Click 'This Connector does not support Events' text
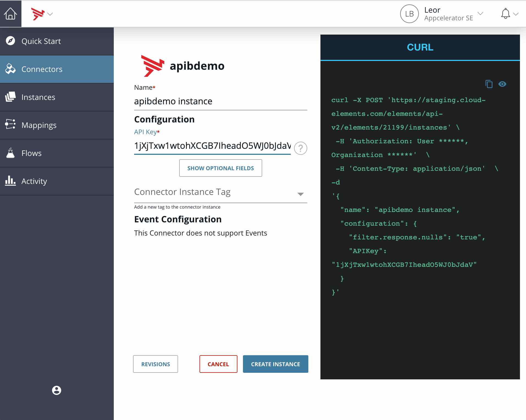The width and height of the screenshot is (526, 420). (201, 233)
